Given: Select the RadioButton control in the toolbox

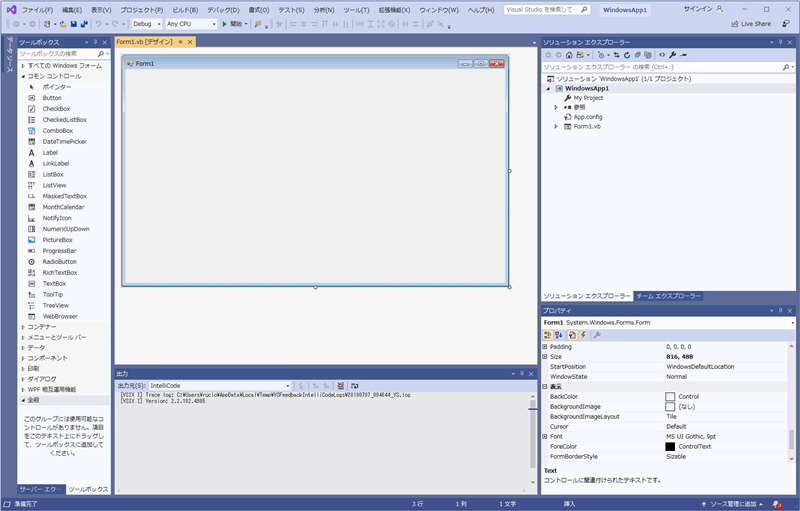Looking at the screenshot, I should click(59, 262).
